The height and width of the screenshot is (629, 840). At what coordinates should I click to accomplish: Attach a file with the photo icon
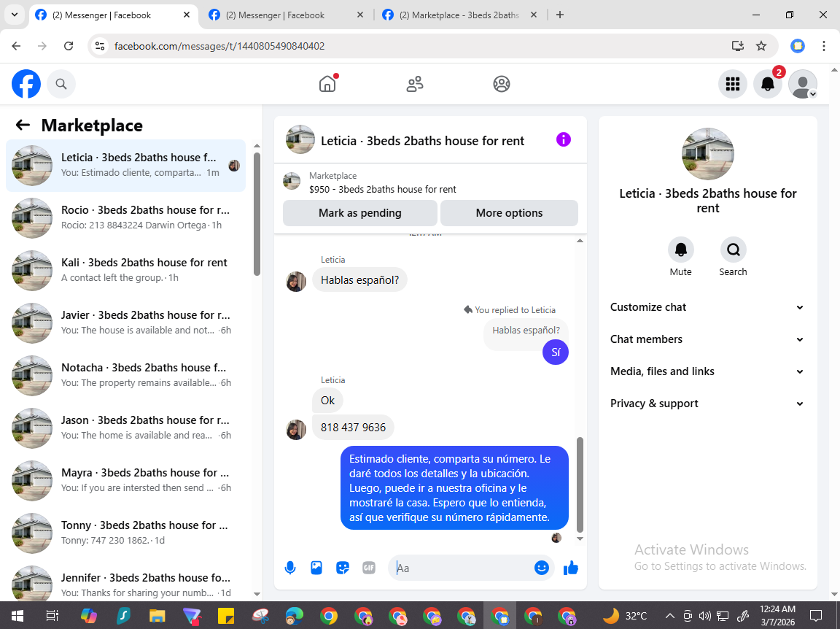point(316,568)
